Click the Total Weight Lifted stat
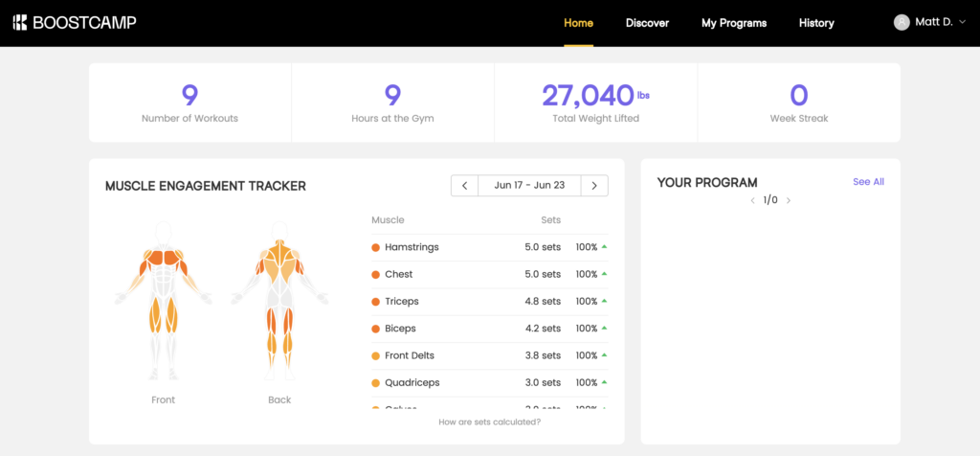 [595, 103]
